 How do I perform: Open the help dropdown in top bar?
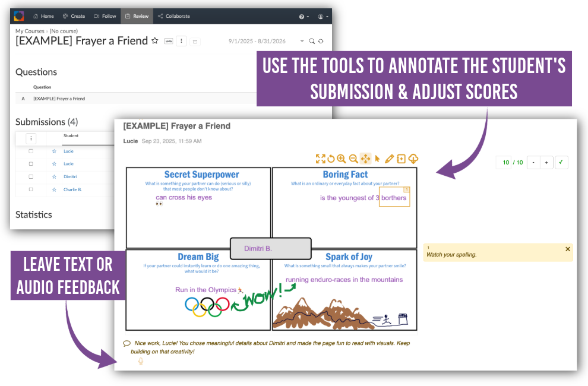click(304, 17)
